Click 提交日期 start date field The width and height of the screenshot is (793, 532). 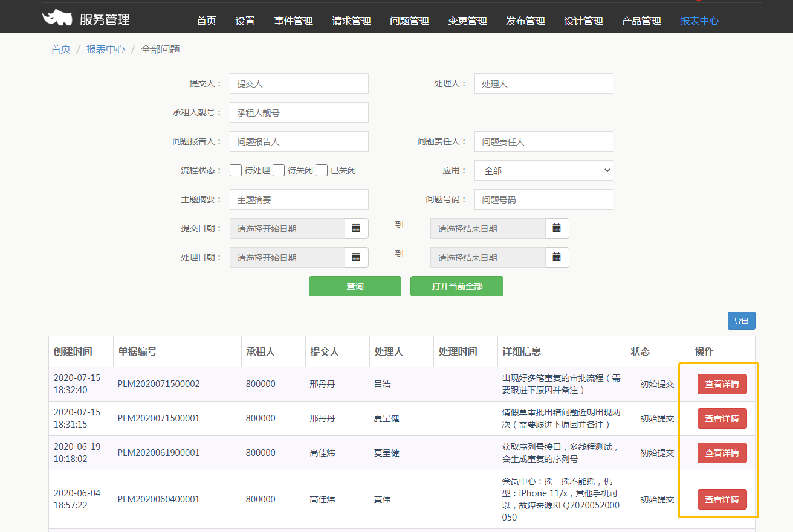point(287,228)
